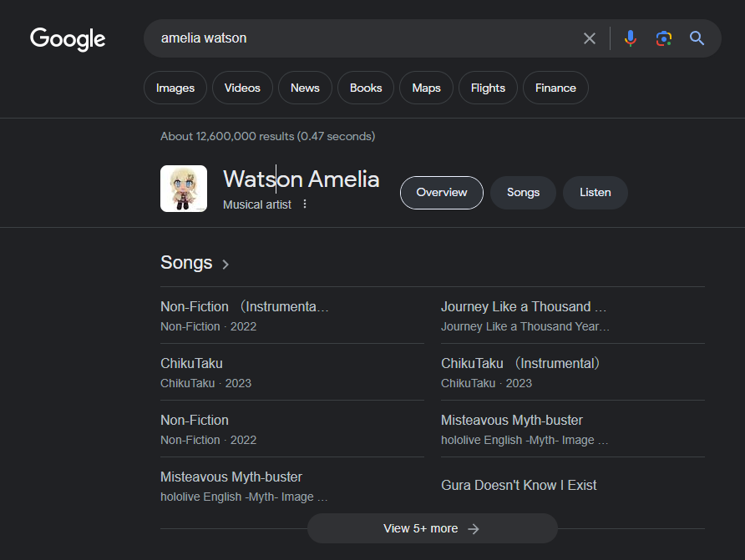
Task: Click into the search input field
Action: [x=359, y=38]
